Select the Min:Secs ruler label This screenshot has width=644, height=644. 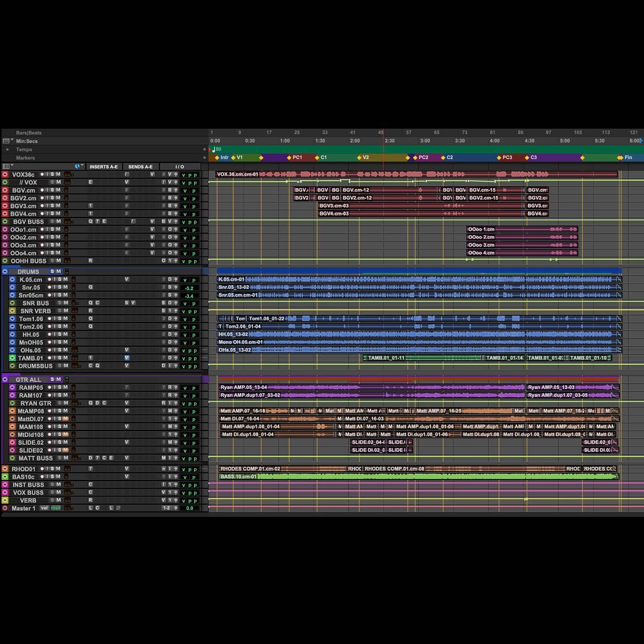pyautogui.click(x=27, y=141)
